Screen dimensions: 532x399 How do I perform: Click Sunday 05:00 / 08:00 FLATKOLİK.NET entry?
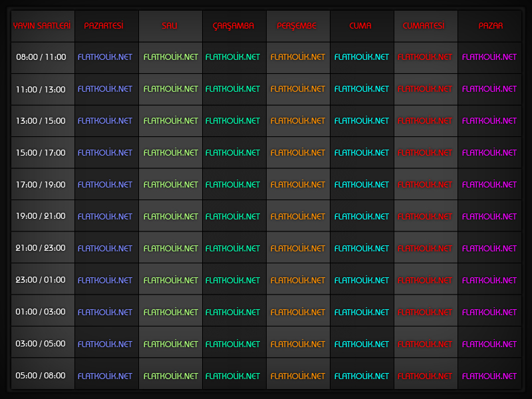click(489, 376)
